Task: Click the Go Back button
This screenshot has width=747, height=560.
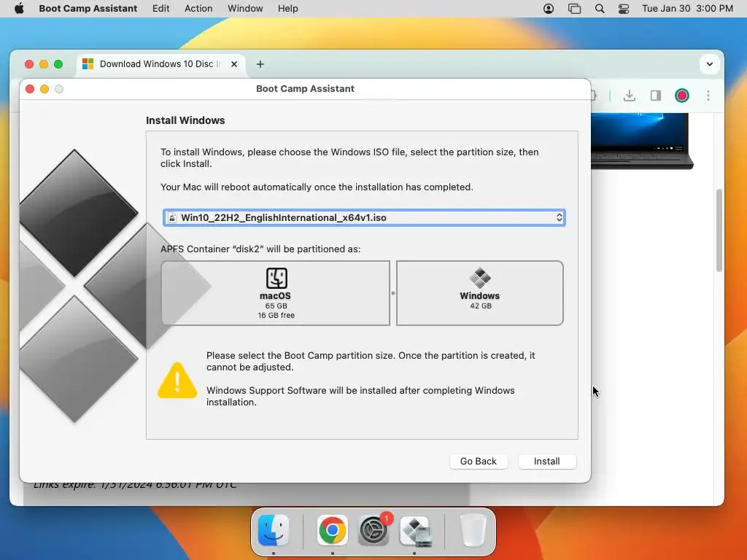Action: [479, 461]
